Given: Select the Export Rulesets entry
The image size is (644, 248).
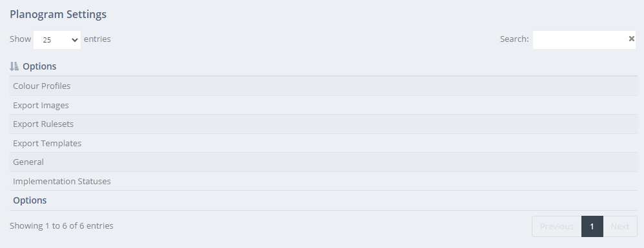Looking at the screenshot, I should point(324,124).
